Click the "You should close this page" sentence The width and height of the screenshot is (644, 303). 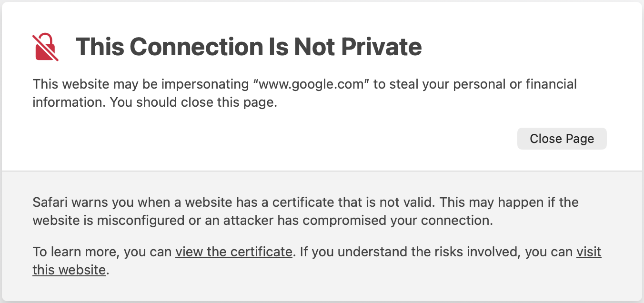pos(193,102)
